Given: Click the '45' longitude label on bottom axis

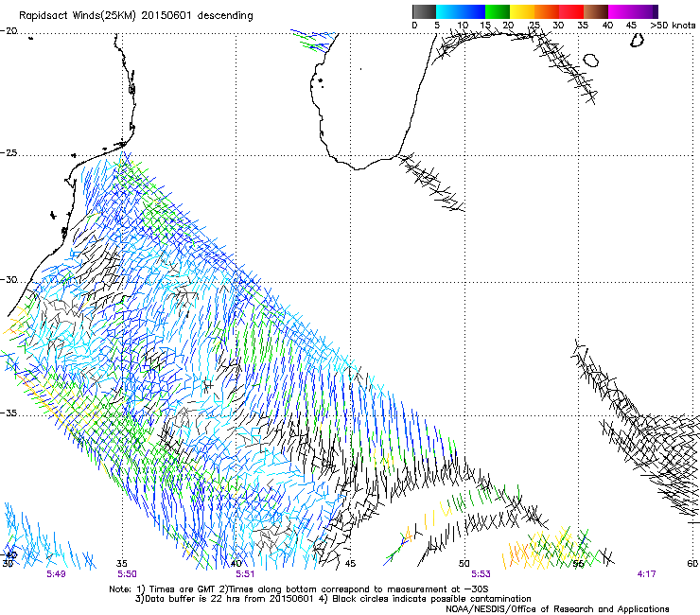Looking at the screenshot, I should tap(350, 563).
